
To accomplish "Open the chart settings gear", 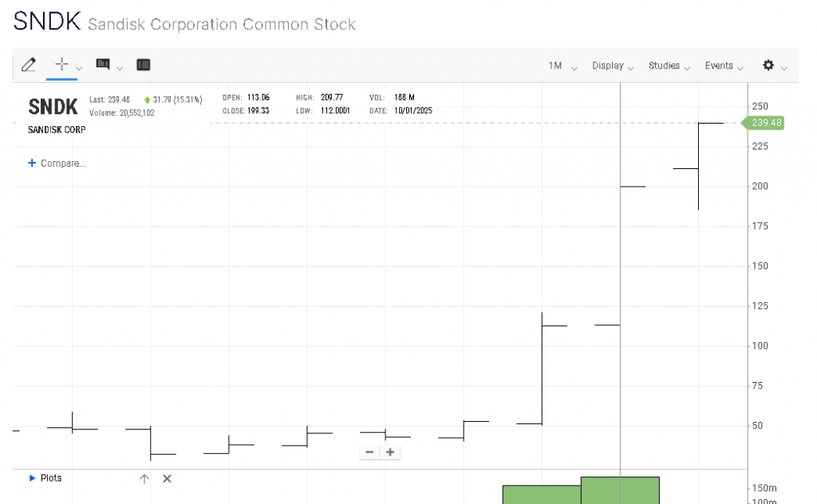I will [768, 65].
